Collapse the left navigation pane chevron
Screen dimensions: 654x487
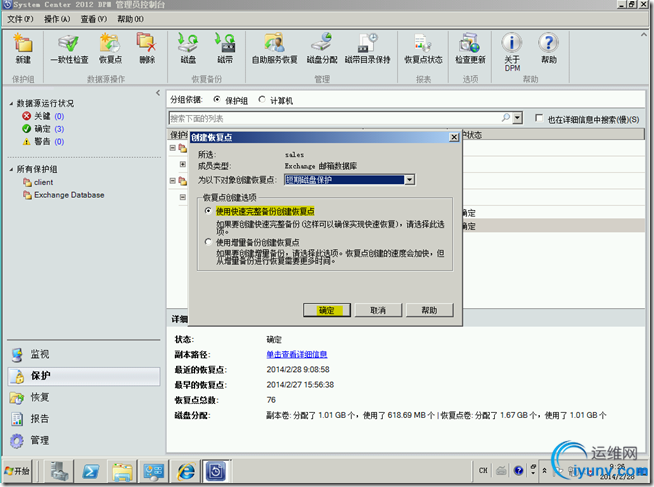(158, 93)
